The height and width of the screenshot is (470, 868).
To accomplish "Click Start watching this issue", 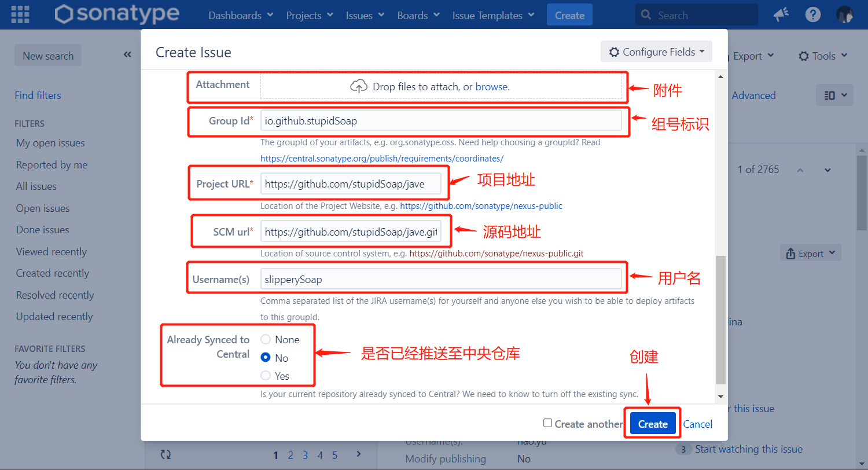I will (x=748, y=449).
